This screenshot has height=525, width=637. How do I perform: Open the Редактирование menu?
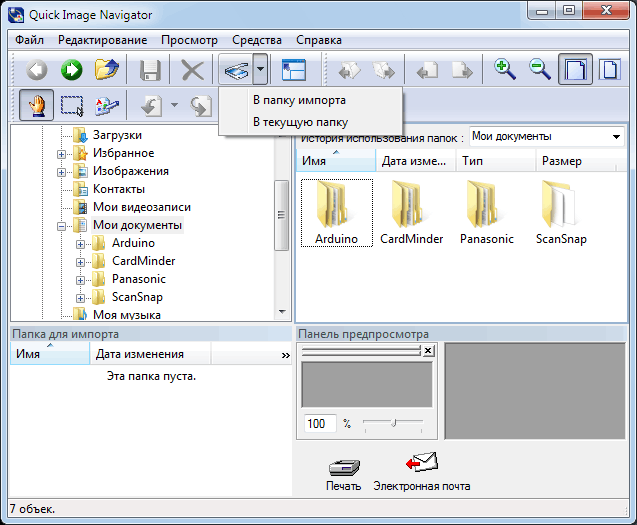102,40
